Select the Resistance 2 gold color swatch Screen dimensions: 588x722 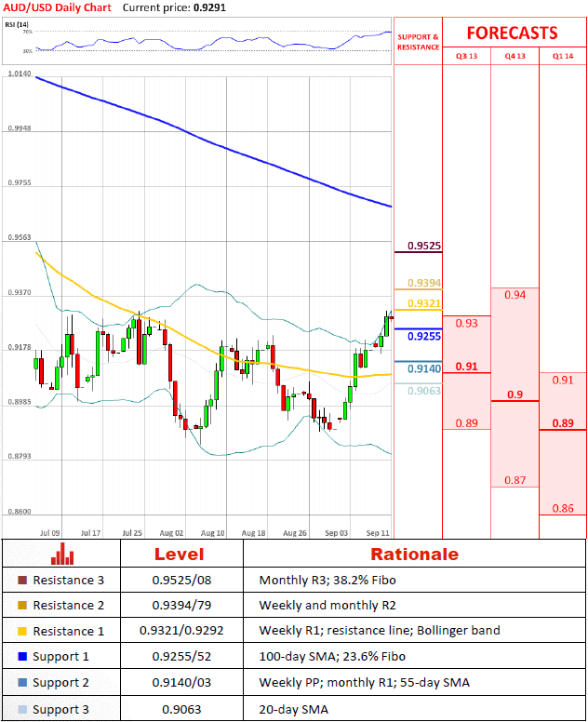pyautogui.click(x=22, y=606)
